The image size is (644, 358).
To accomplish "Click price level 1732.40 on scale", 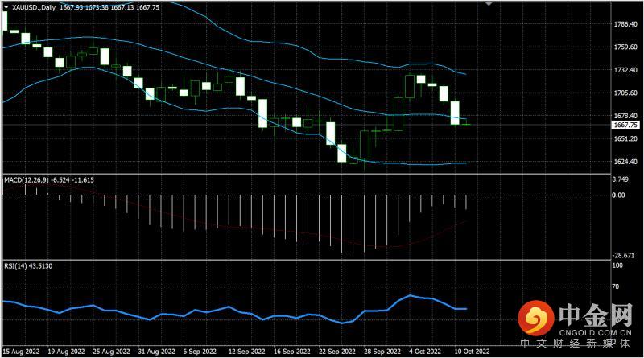I will [x=625, y=70].
